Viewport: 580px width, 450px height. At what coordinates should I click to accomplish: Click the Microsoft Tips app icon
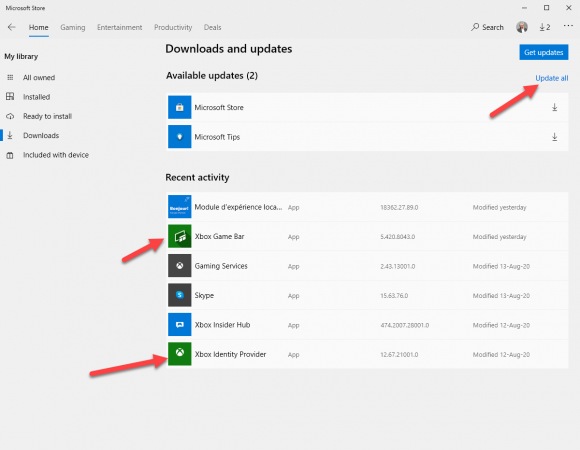(x=179, y=136)
